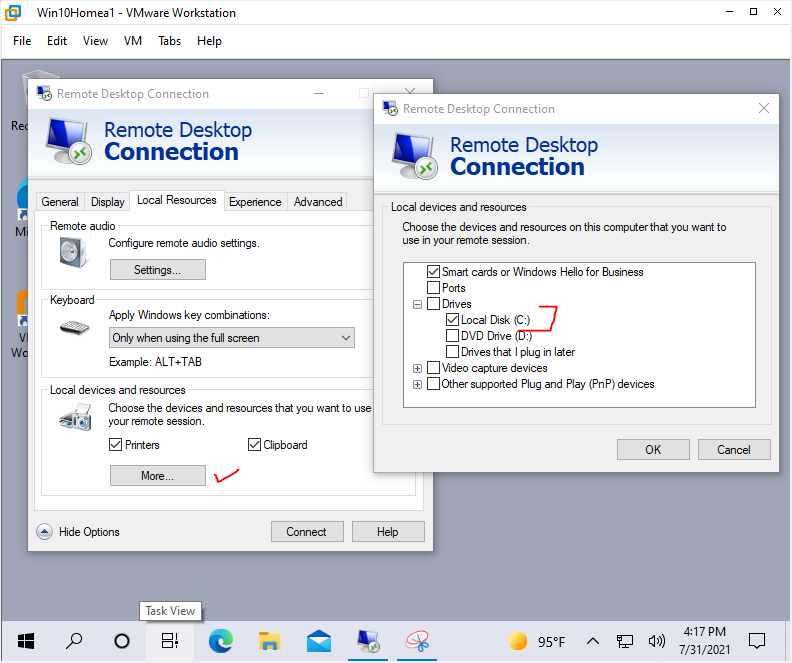Enable Video capture devices checkbox
This screenshot has width=792, height=663.
click(x=433, y=368)
